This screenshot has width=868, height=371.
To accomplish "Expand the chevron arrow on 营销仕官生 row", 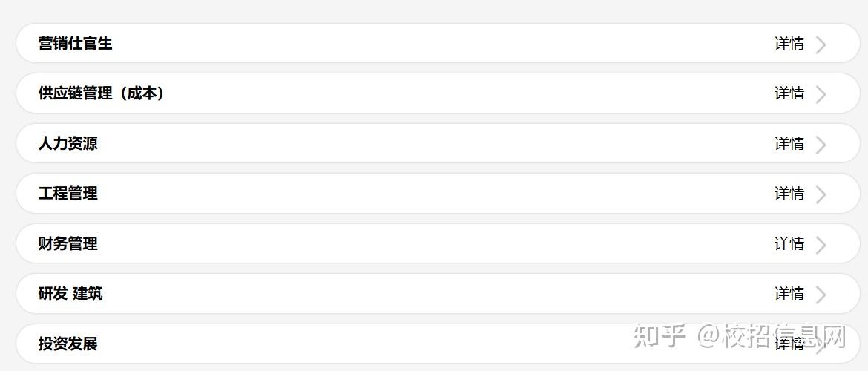I will coord(821,45).
